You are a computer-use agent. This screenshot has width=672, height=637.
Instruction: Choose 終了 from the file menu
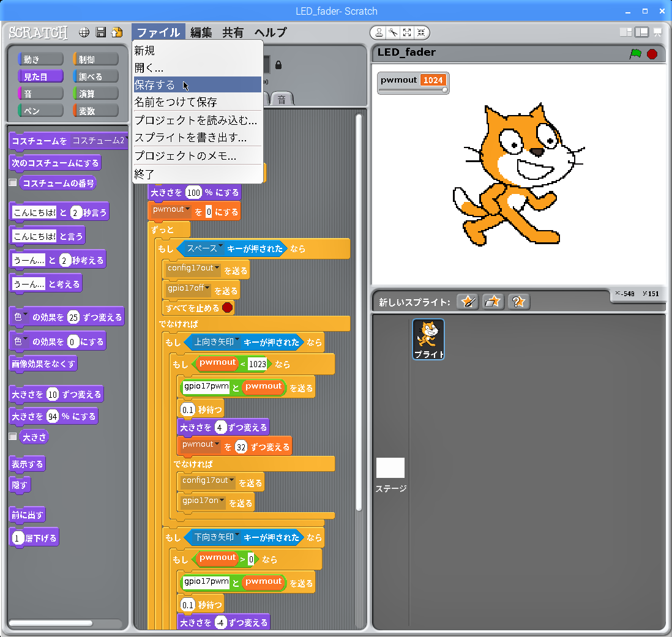198,174
